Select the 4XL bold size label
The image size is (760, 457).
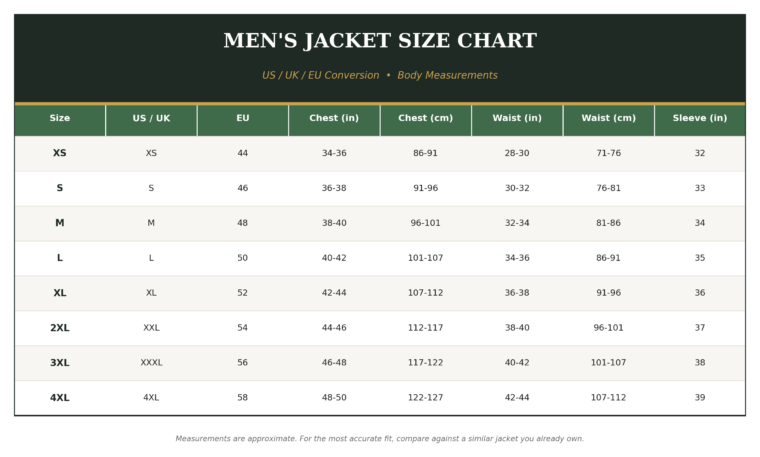(60, 397)
